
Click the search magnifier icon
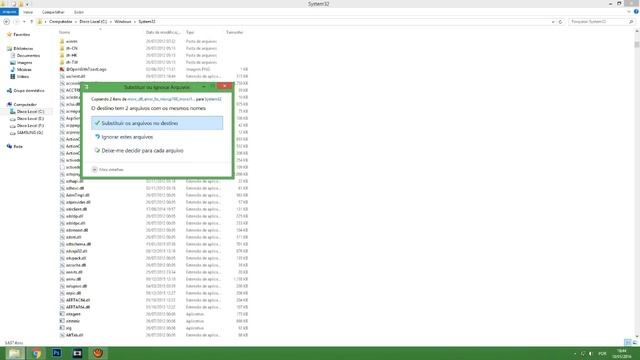631,22
